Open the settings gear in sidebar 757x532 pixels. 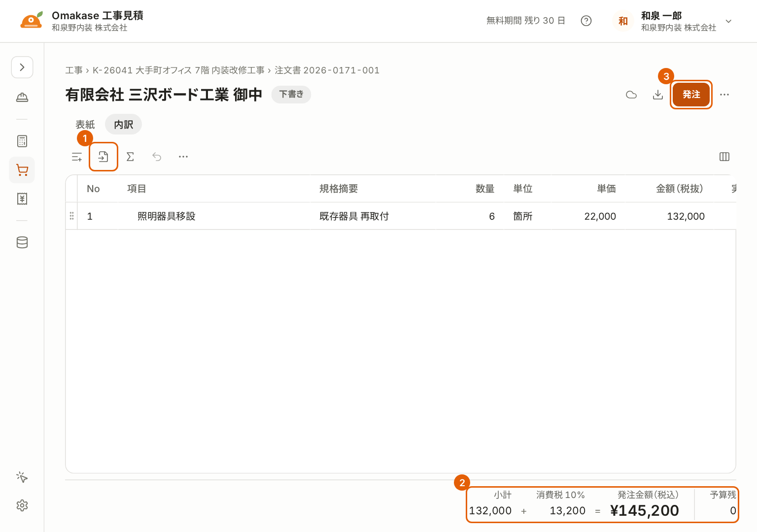point(22,505)
